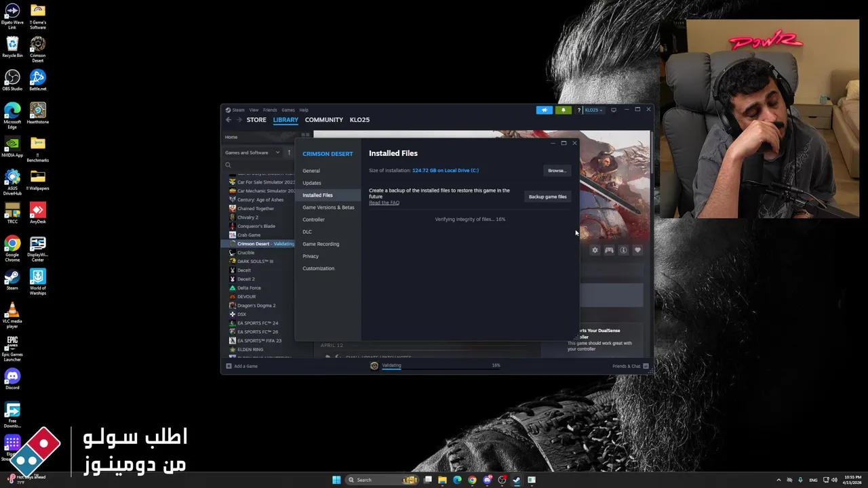
Task: Click the Browse... button
Action: pyautogui.click(x=557, y=171)
